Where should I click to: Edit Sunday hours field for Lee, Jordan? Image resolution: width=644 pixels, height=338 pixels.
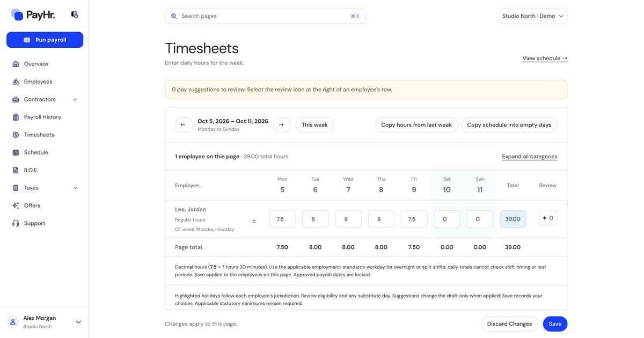click(480, 219)
